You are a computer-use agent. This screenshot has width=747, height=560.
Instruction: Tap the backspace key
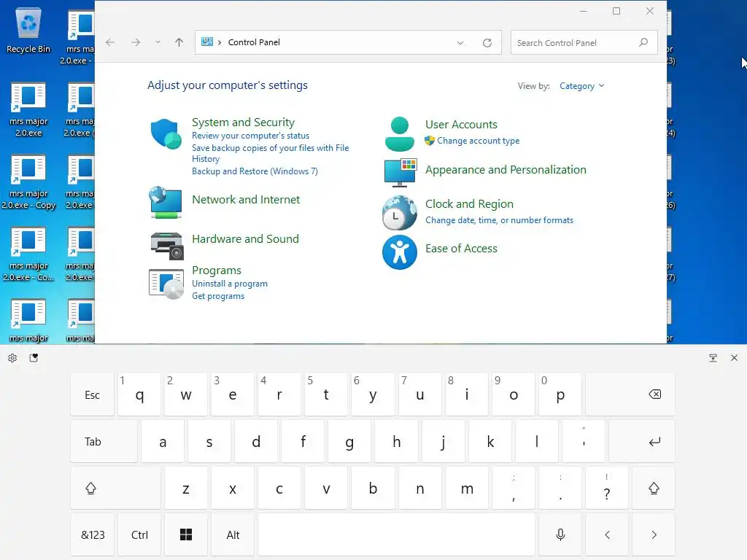(x=630, y=394)
